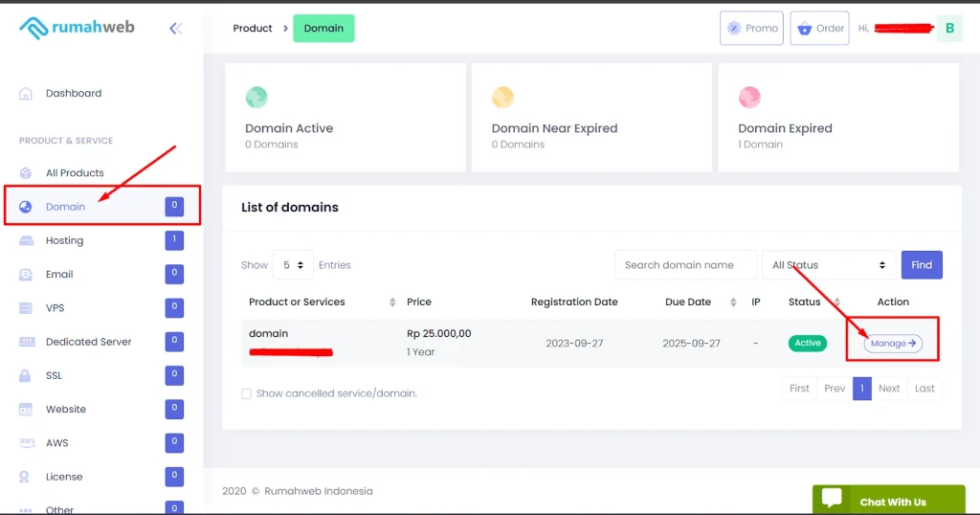Image resolution: width=980 pixels, height=515 pixels.
Task: Sort by Status column arrows
Action: (836, 302)
